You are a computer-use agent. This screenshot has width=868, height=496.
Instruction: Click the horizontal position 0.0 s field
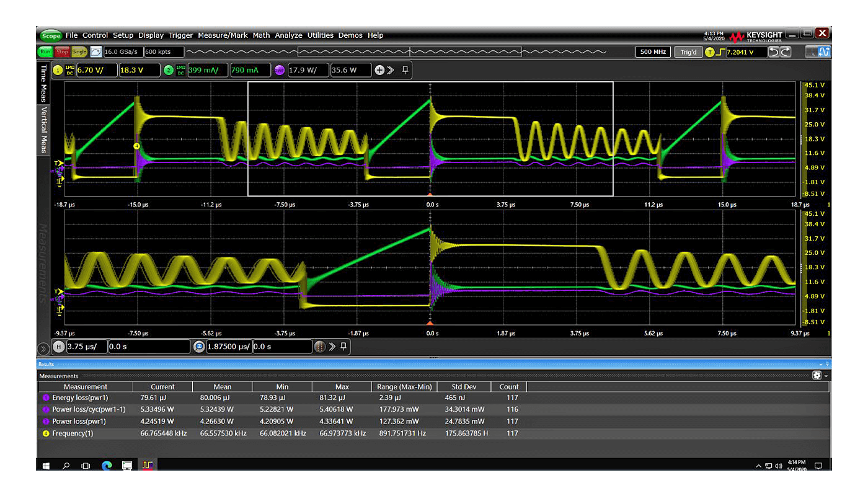point(149,347)
